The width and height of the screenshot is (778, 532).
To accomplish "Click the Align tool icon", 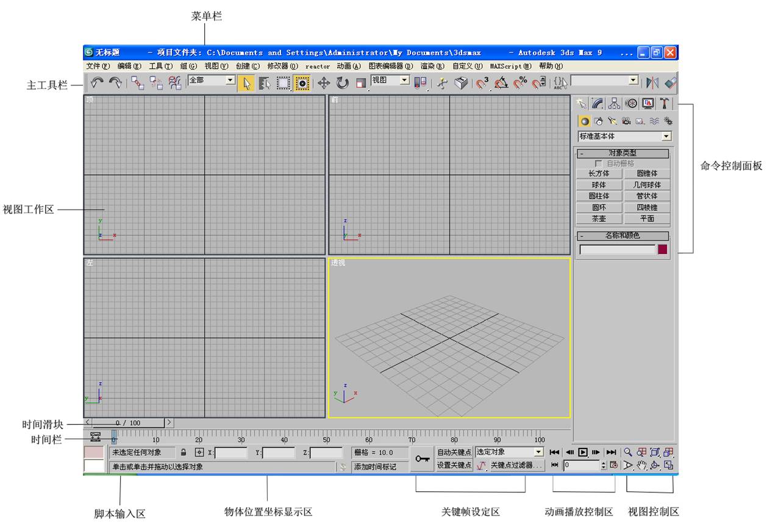I will 671,83.
